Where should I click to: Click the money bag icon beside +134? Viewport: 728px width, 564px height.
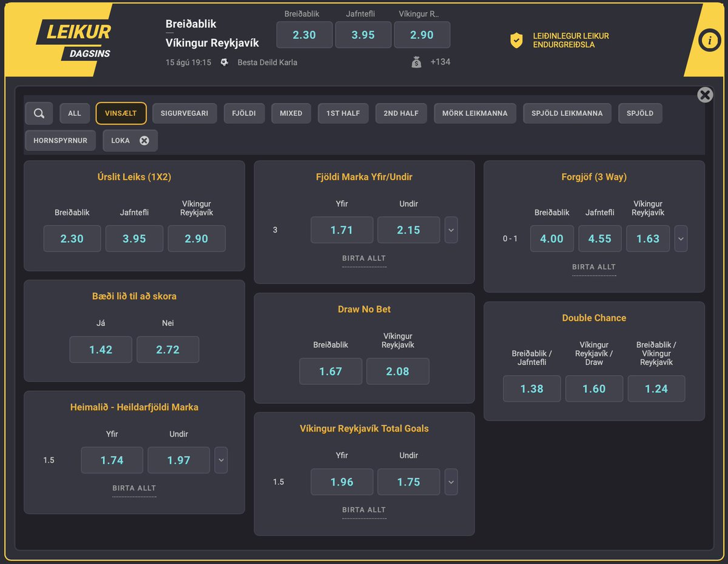pyautogui.click(x=416, y=62)
